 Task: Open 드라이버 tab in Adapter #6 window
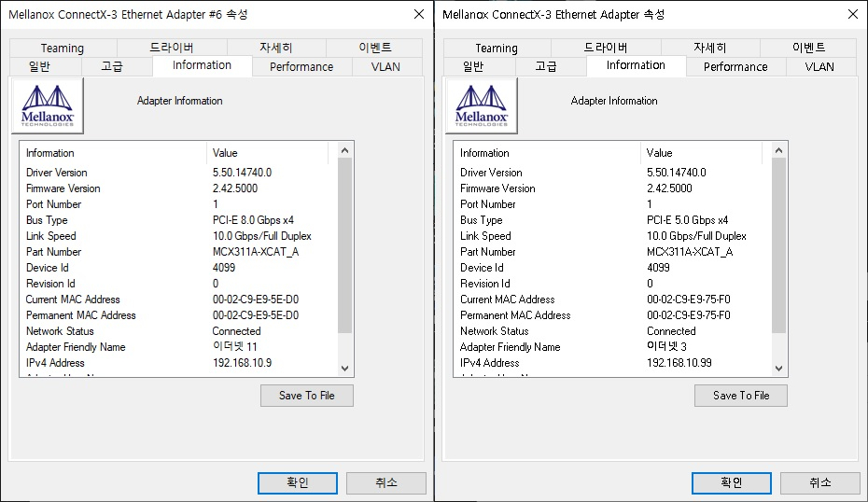coord(172,49)
